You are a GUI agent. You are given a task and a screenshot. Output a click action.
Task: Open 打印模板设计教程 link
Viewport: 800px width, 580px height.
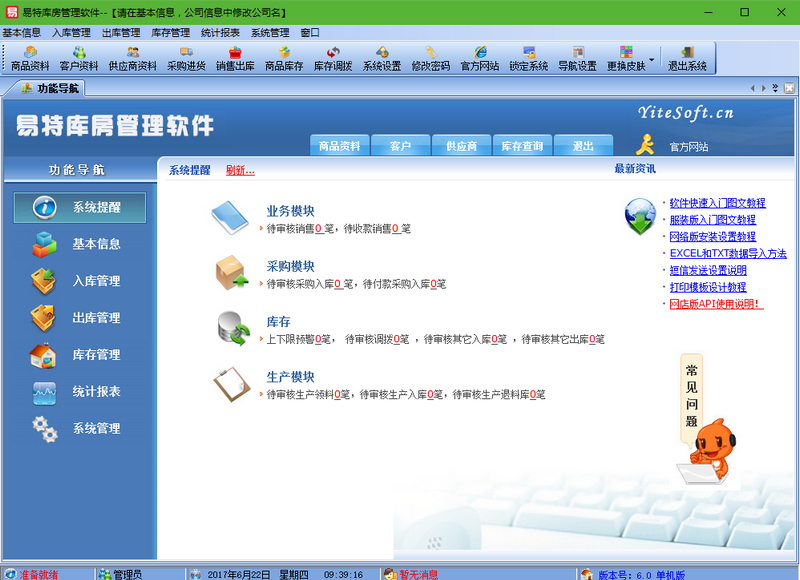[708, 287]
